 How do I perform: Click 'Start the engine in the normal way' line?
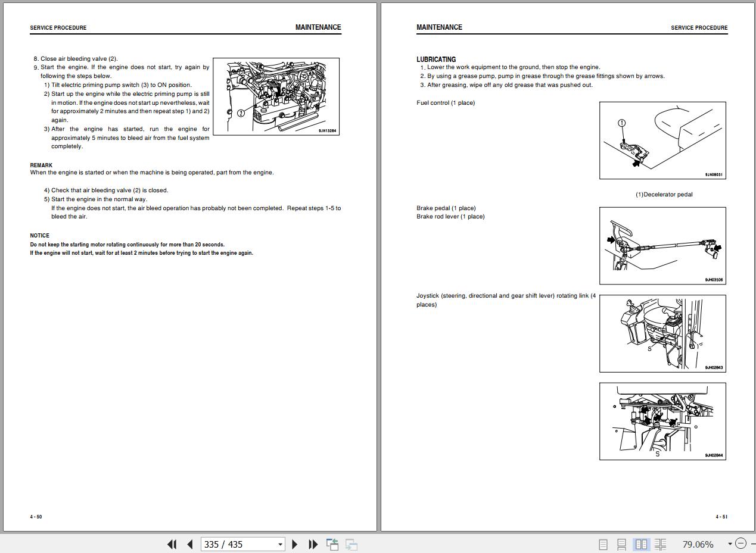click(x=95, y=199)
